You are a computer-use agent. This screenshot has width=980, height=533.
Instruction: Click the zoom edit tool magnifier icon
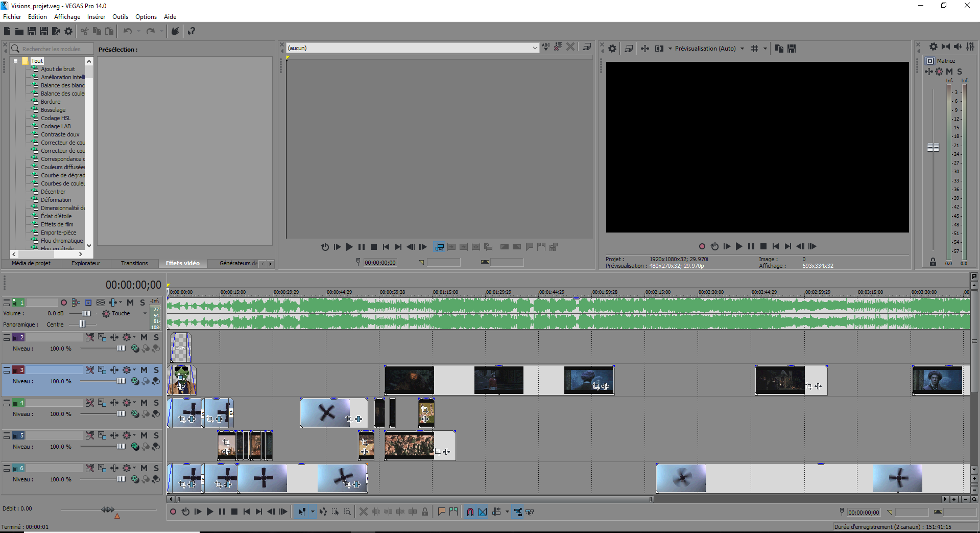click(x=347, y=512)
